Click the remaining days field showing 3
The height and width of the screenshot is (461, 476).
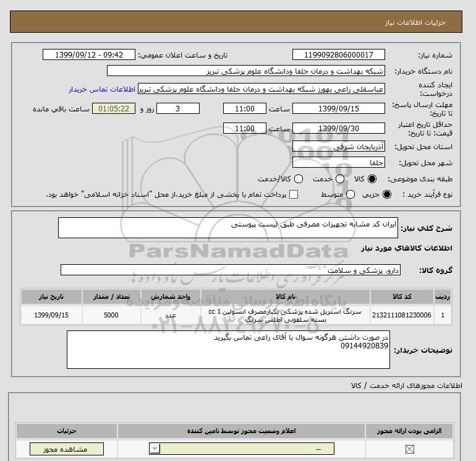point(178,108)
